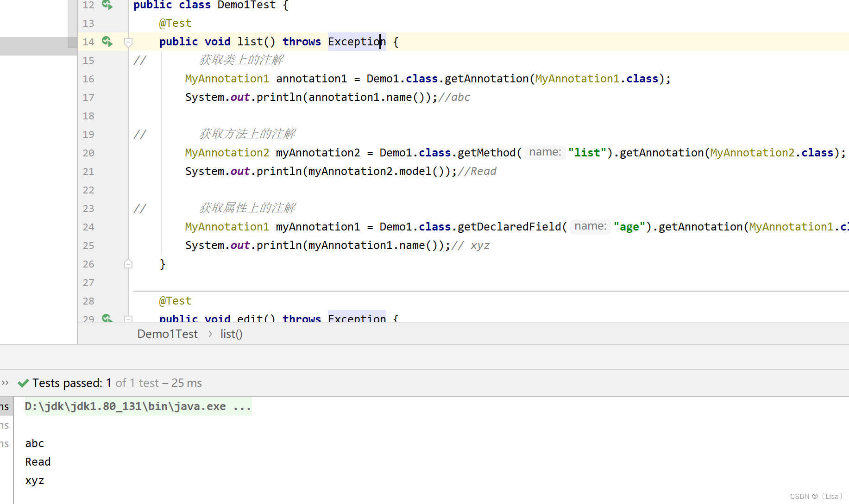This screenshot has height=504, width=849.
Task: Collapse the edit() method fold marker
Action: click(x=128, y=319)
